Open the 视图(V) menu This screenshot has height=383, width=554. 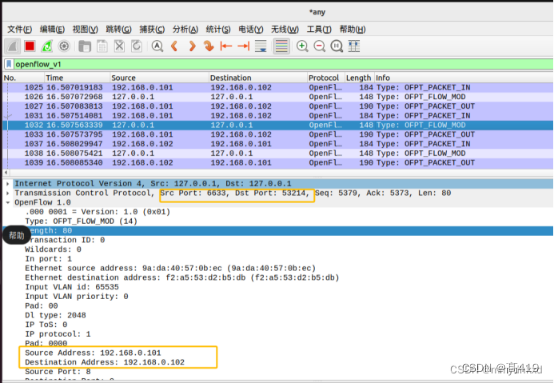click(85, 29)
